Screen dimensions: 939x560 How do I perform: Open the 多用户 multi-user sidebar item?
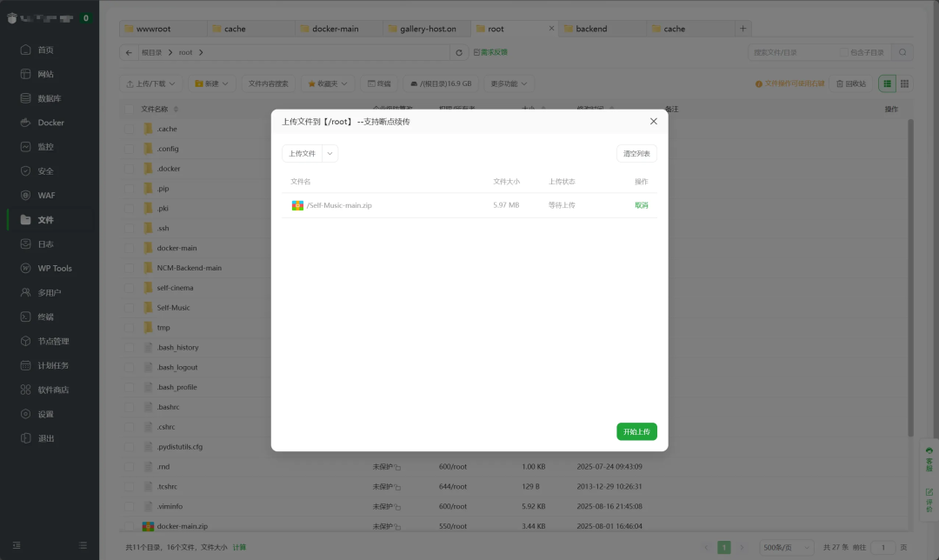coord(49,293)
